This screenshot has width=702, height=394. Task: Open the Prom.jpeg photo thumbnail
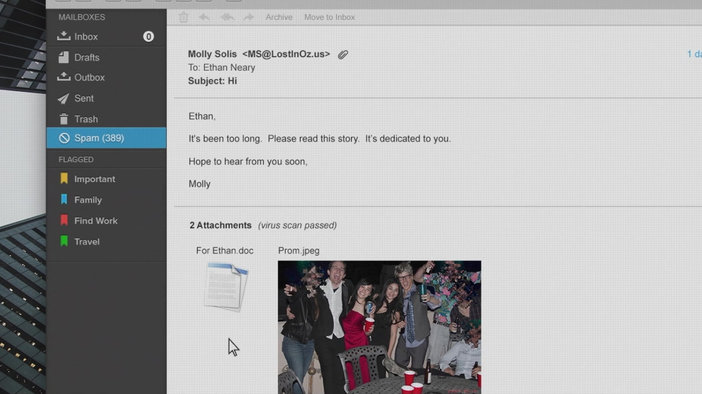pyautogui.click(x=379, y=327)
